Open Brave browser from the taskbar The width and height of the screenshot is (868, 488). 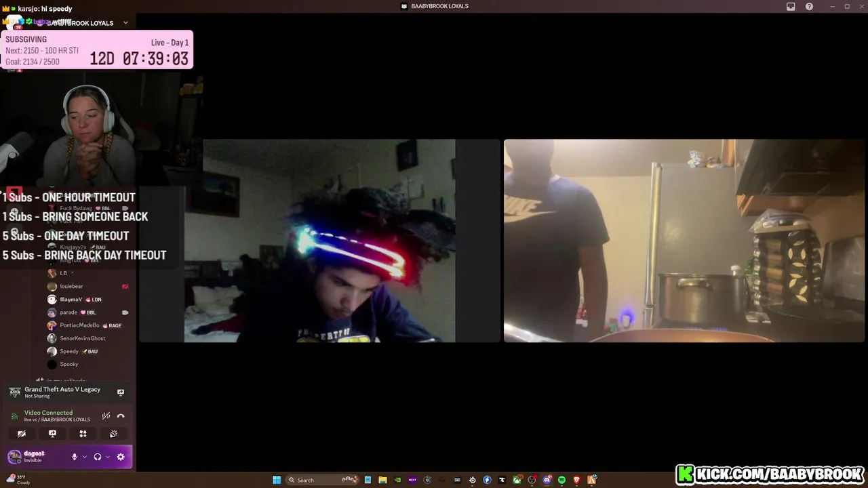(x=576, y=480)
